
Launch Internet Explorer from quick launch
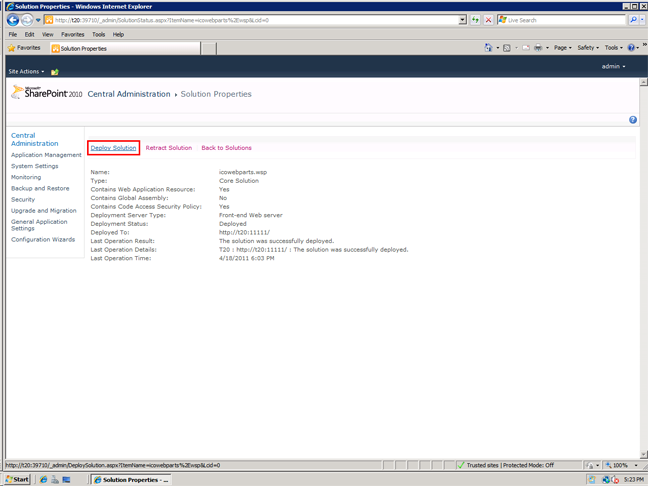click(43, 480)
